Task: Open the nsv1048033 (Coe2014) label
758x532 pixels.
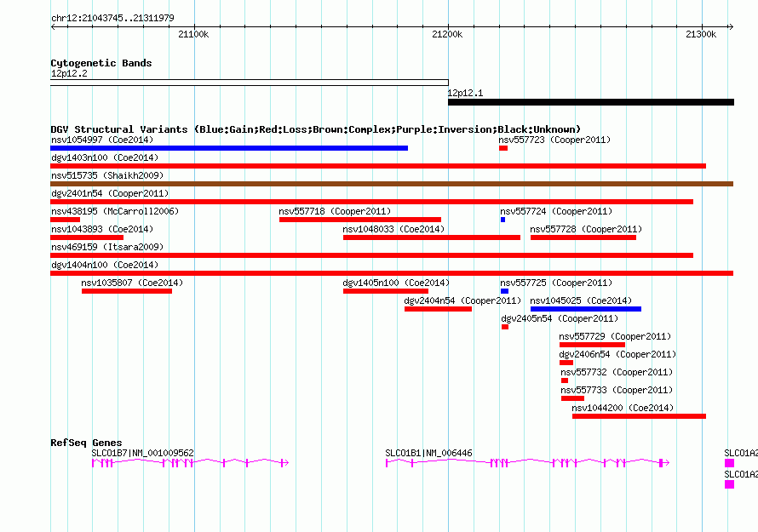Action: 393,229
